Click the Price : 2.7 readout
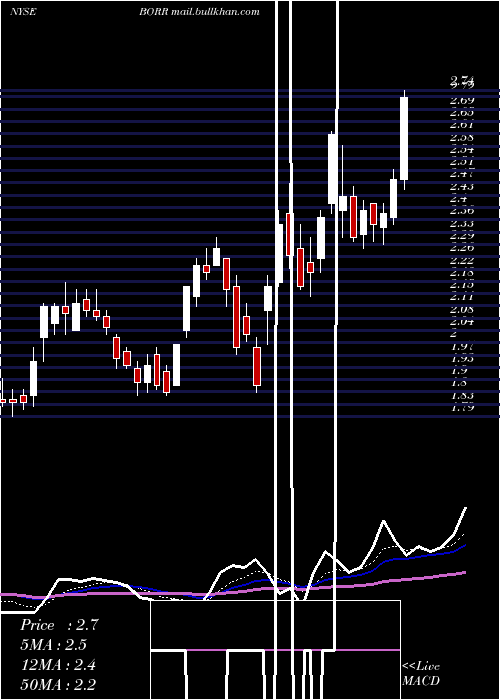 (x=59, y=625)
